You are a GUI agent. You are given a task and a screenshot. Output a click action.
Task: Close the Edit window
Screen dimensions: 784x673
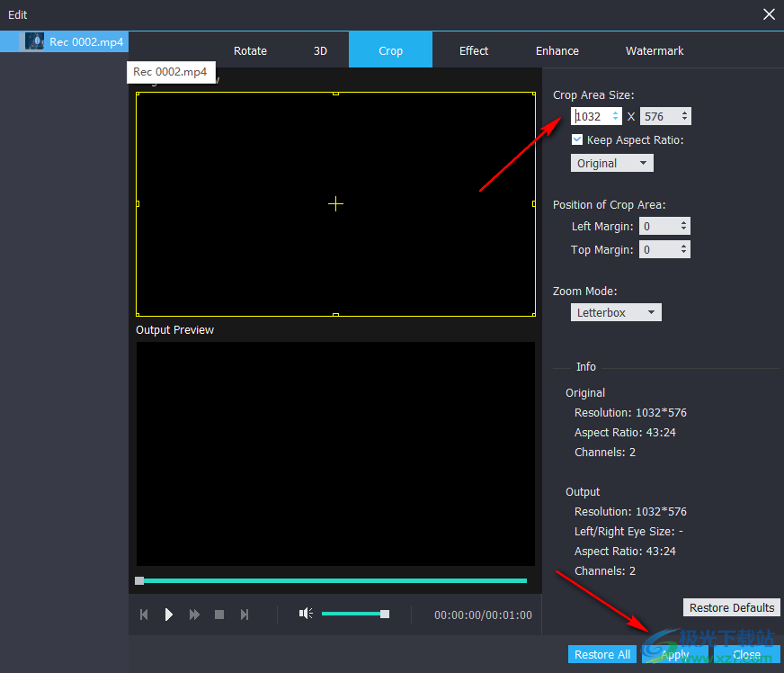tap(769, 14)
